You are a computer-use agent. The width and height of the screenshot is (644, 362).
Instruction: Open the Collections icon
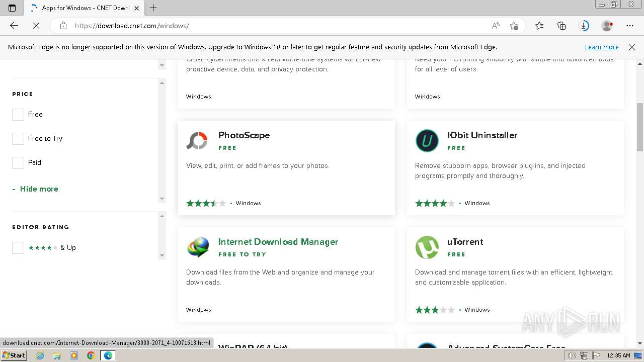point(561,26)
